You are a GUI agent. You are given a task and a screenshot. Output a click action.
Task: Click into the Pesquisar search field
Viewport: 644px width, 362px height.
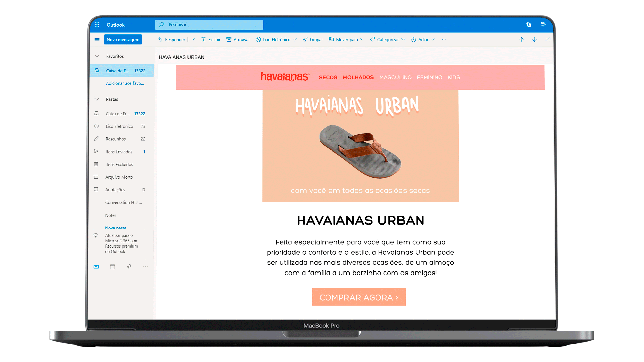pyautogui.click(x=209, y=25)
